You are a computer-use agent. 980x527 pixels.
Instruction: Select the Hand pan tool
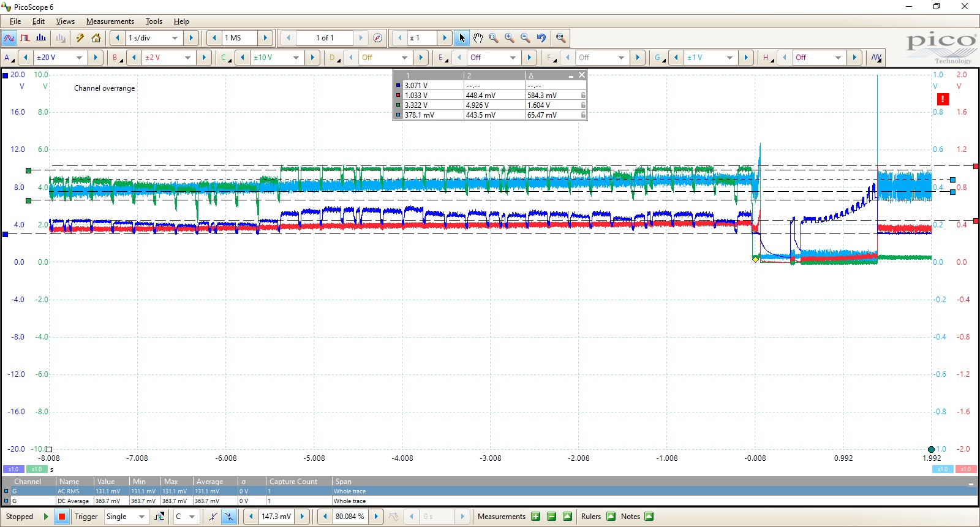(478, 38)
